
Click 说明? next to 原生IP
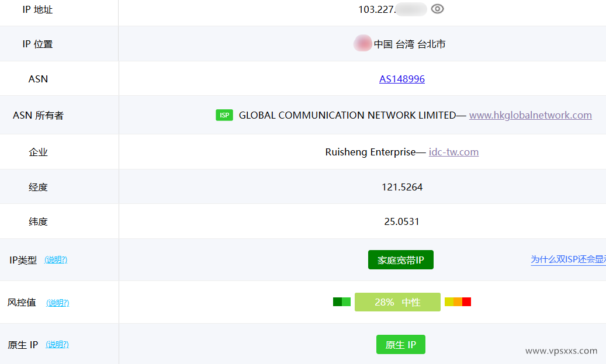(57, 345)
